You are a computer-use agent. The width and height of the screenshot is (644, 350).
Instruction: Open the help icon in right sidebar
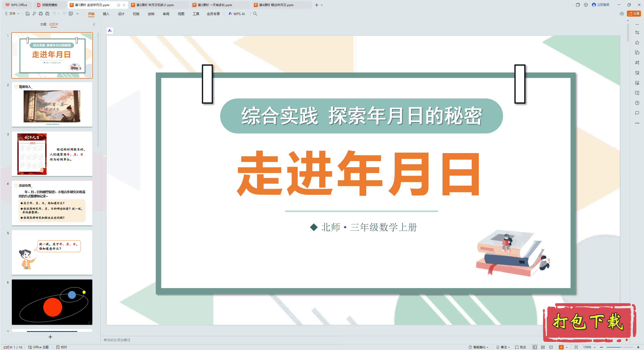coord(637,103)
